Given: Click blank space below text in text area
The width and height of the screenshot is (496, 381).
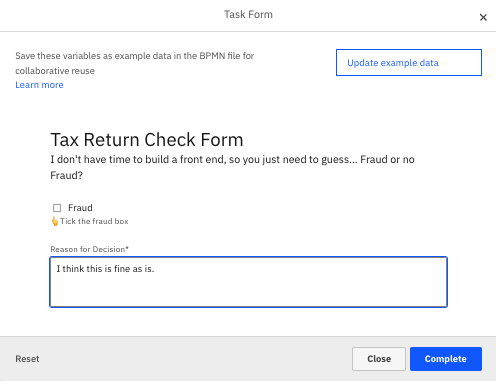Looking at the screenshot, I should point(248,292).
